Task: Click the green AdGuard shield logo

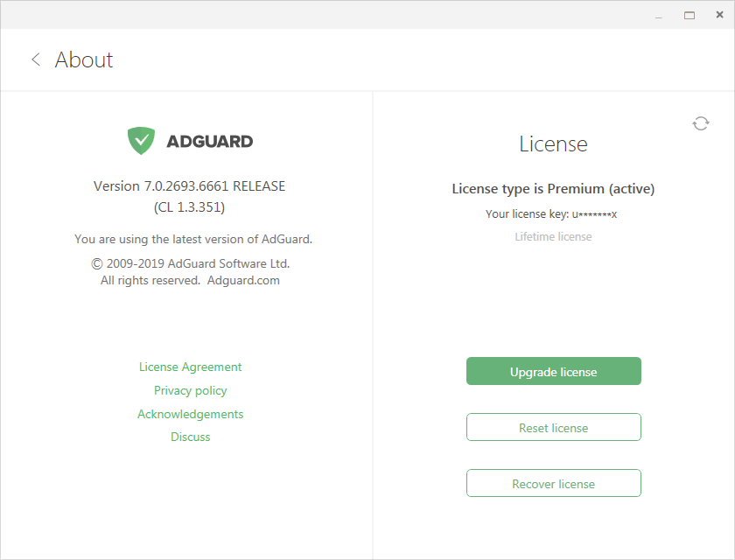Action: pos(141,141)
